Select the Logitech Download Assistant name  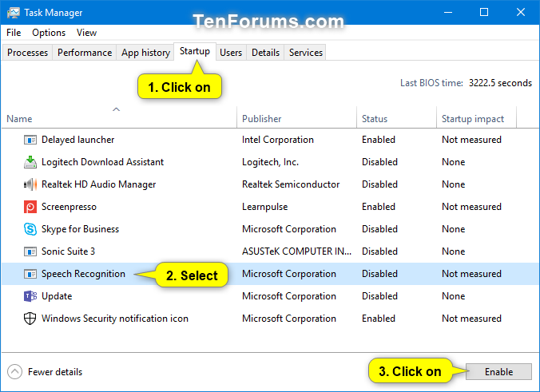point(102,162)
